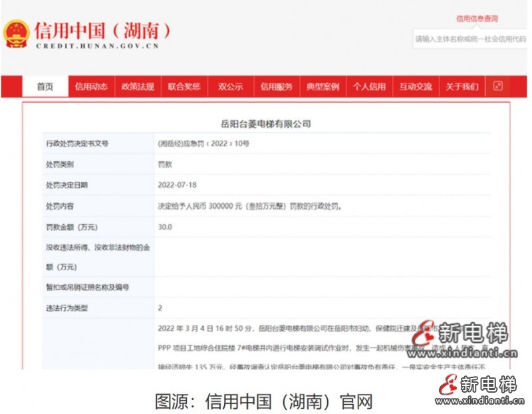Screen dimensions: 532x414
Task: Click the 岳阳台菱电梯有限公司 heading
Action: click(265, 124)
